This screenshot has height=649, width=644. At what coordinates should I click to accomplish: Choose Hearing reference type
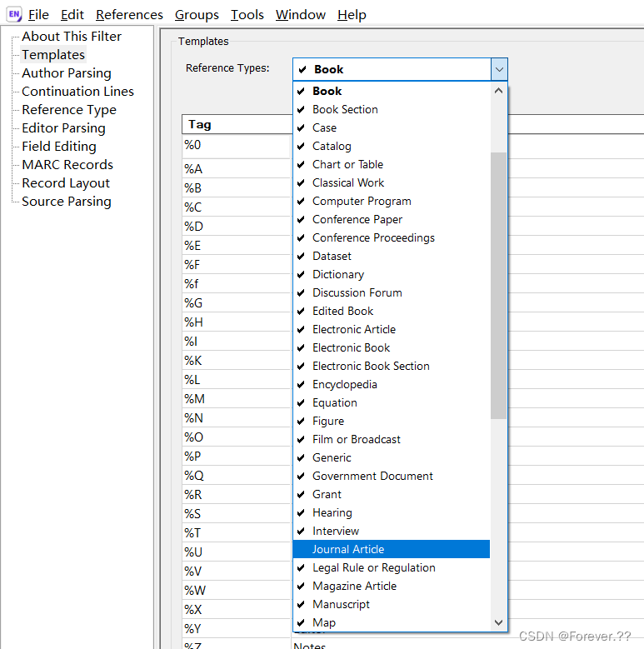[x=391, y=513]
